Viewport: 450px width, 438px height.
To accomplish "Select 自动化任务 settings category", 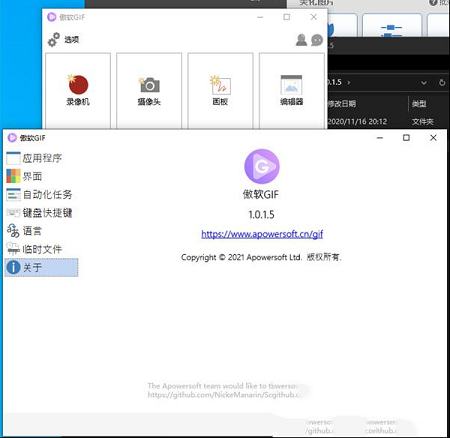I will (x=41, y=194).
